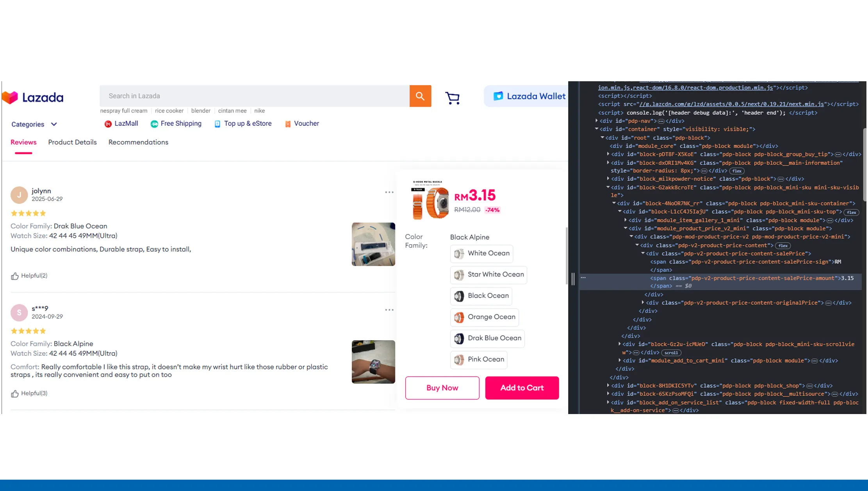The image size is (868, 491).
Task: Switch to the Product Details tab
Action: 72,142
